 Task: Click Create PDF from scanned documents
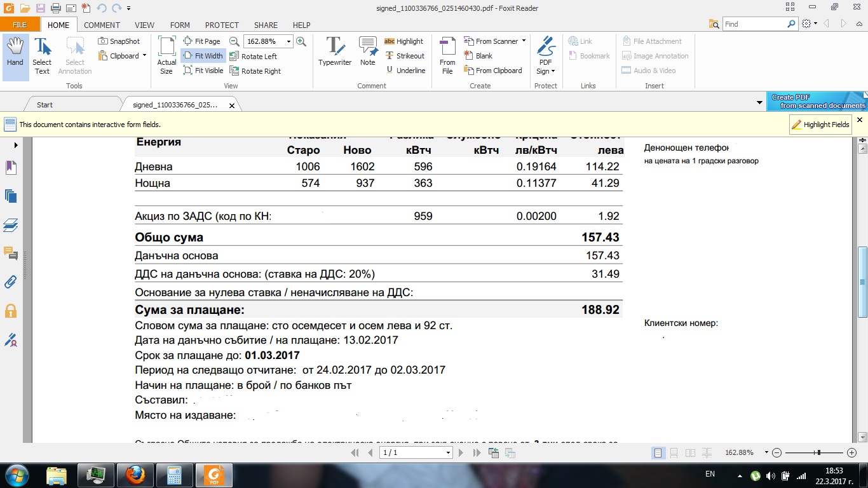(818, 101)
